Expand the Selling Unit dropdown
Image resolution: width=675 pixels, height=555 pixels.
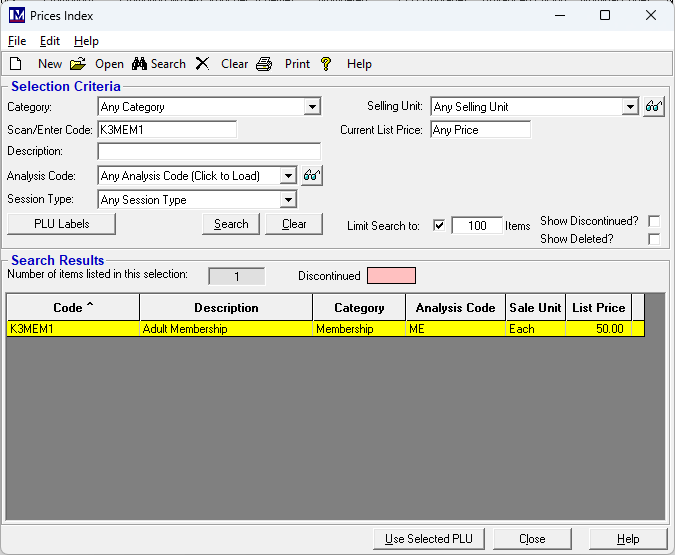point(630,106)
